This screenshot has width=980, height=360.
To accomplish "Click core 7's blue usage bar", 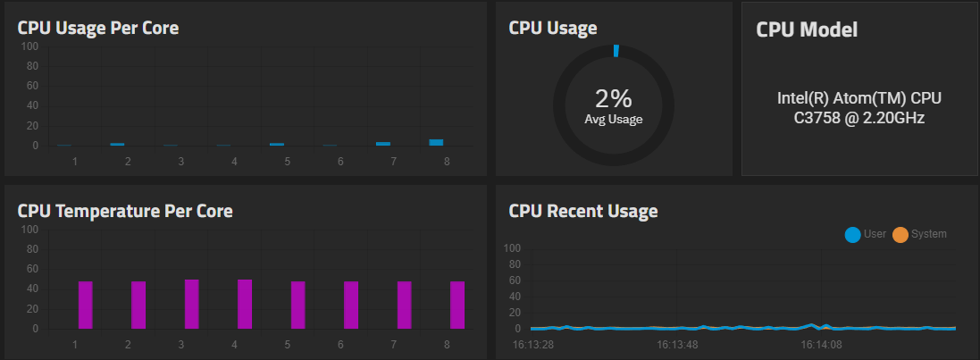I will (x=383, y=143).
